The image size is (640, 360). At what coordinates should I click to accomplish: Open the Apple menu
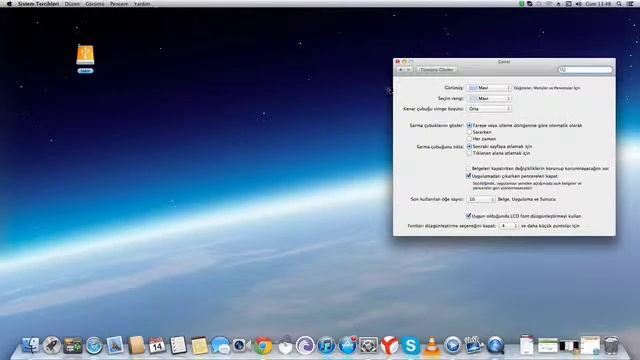[x=9, y=4]
